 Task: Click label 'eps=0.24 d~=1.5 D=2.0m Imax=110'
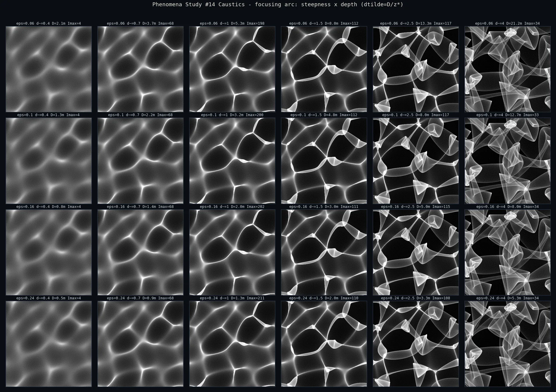pos(324,298)
